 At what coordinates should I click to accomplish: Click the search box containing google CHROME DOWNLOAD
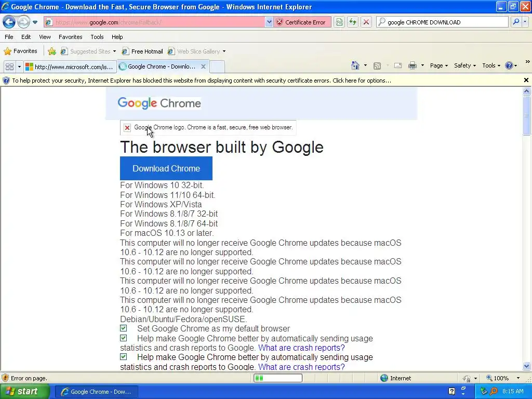[442, 22]
